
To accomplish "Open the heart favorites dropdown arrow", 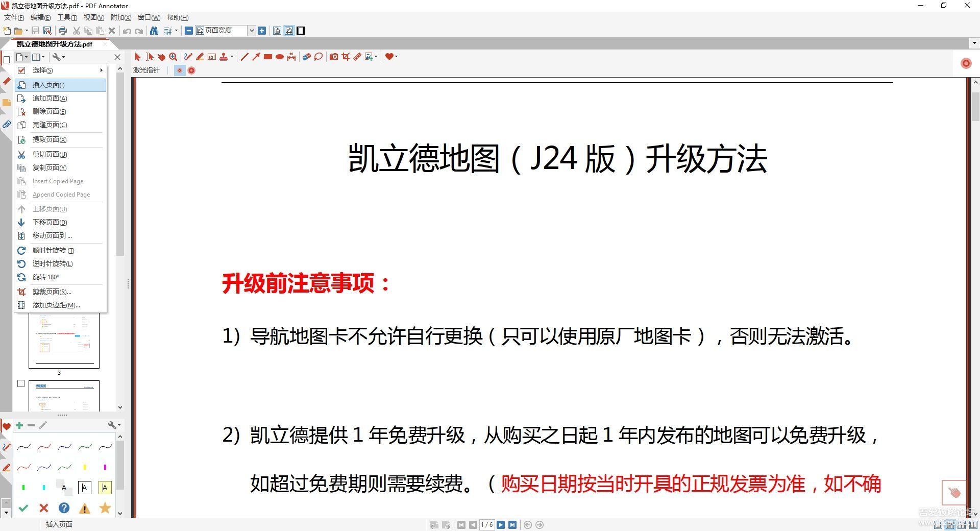I will coord(396,57).
